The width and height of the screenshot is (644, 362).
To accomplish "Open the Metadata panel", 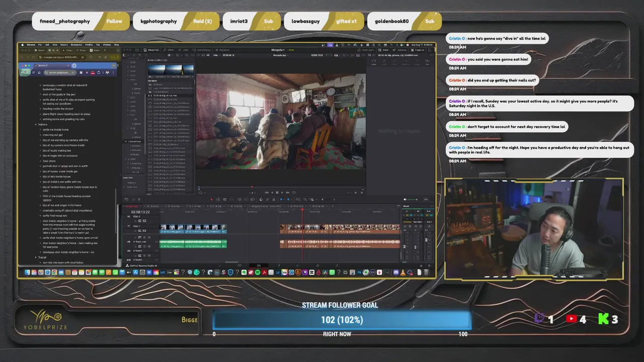I will click(x=399, y=50).
